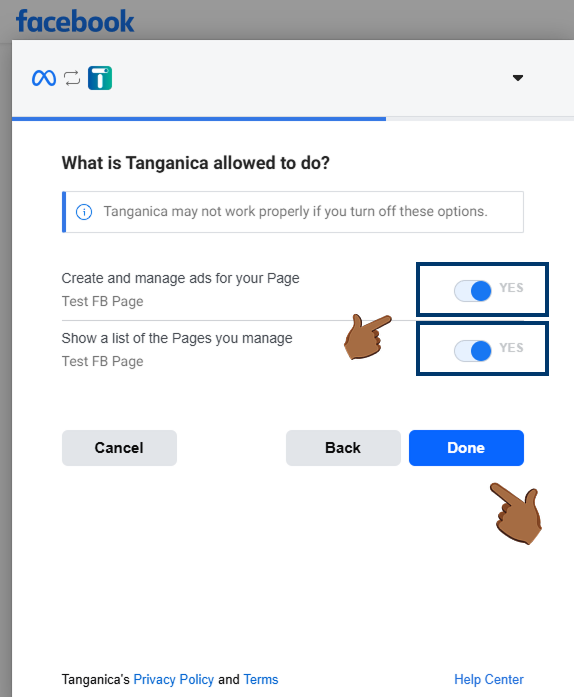
Task: Go back with the Back button
Action: click(x=343, y=448)
